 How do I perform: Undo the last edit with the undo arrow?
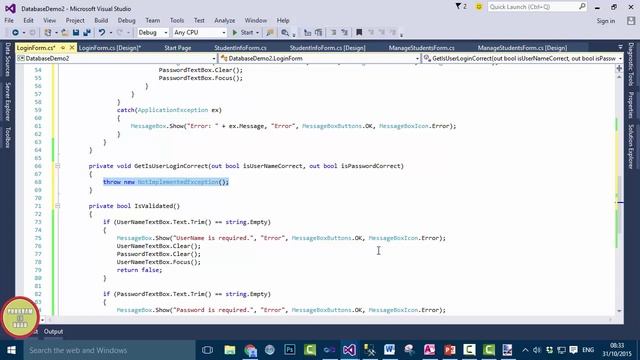[102, 33]
